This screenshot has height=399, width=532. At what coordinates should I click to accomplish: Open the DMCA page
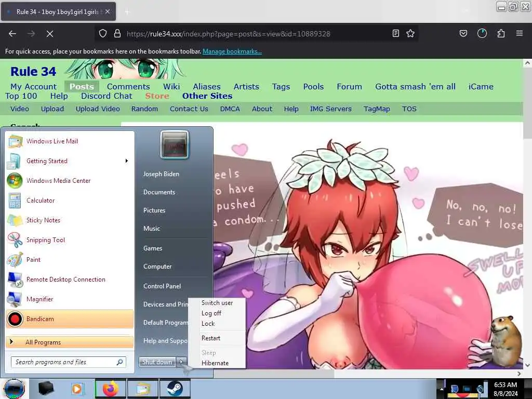pyautogui.click(x=230, y=109)
